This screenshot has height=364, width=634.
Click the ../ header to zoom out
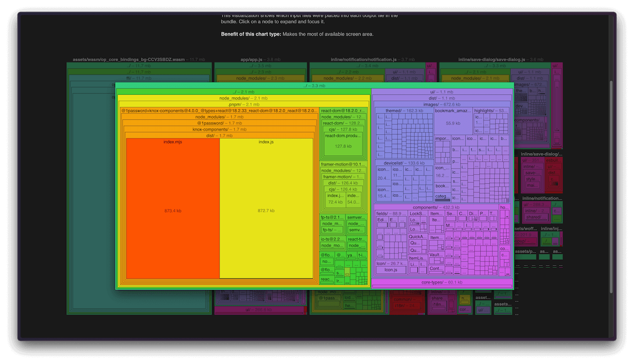(x=314, y=85)
